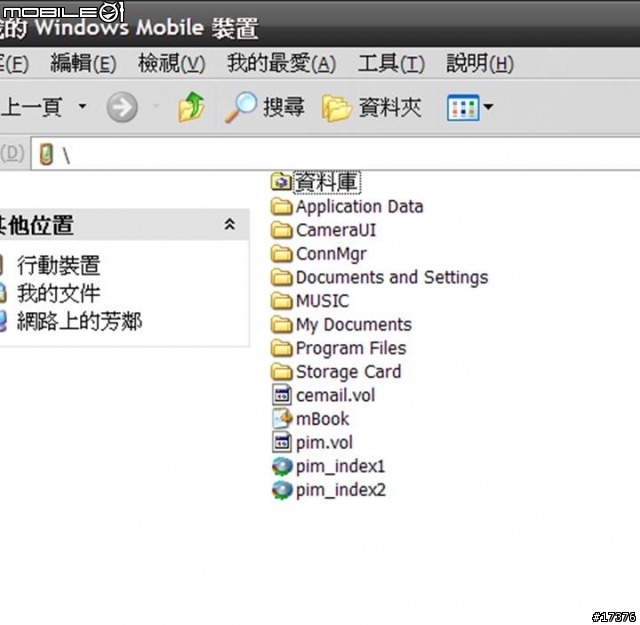The width and height of the screenshot is (640, 625).
Task: Open the 行動裝置 link
Action: pos(58,265)
